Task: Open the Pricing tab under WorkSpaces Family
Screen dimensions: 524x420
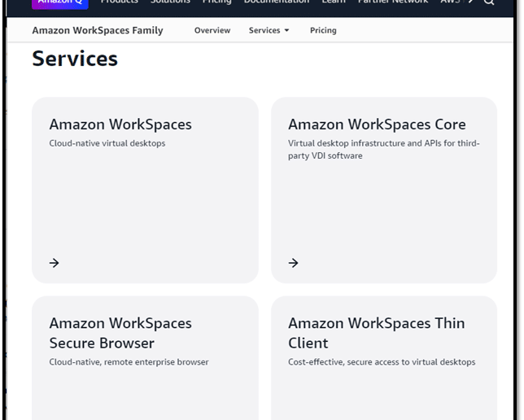Action: 323,30
